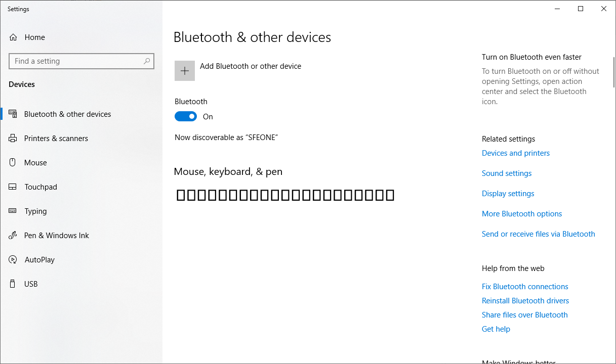Click the Bluetooth & other devices icon

(13, 114)
